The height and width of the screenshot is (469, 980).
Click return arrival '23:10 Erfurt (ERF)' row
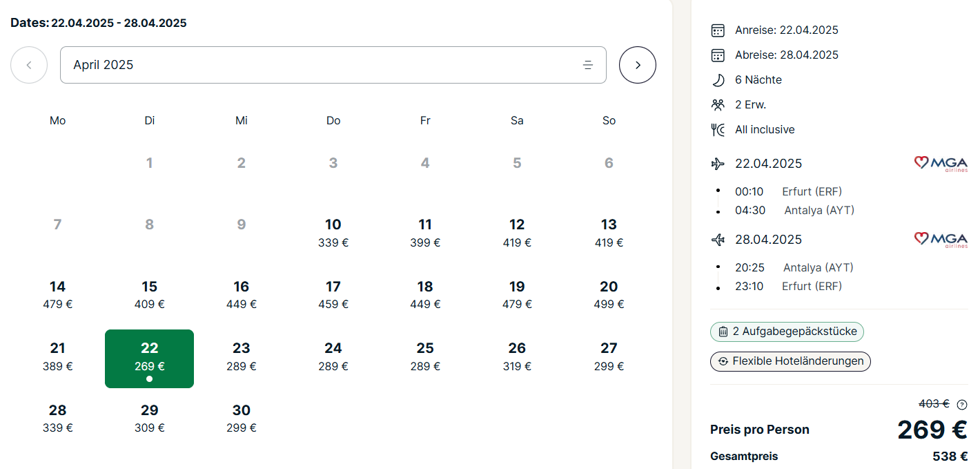(x=789, y=287)
